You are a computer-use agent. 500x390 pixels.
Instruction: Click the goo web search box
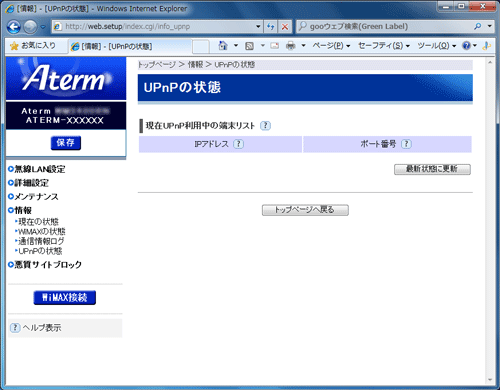(383, 27)
